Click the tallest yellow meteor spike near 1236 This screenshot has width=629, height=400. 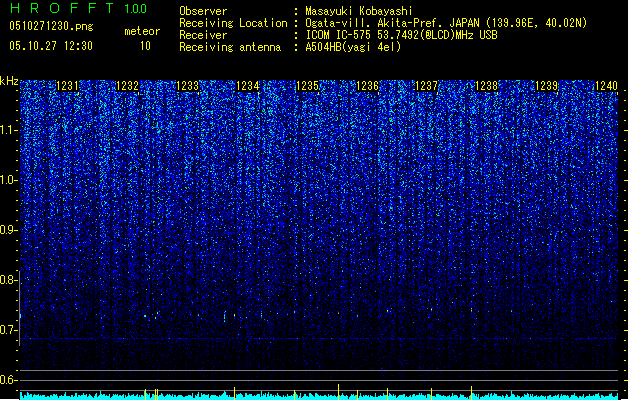point(338,392)
